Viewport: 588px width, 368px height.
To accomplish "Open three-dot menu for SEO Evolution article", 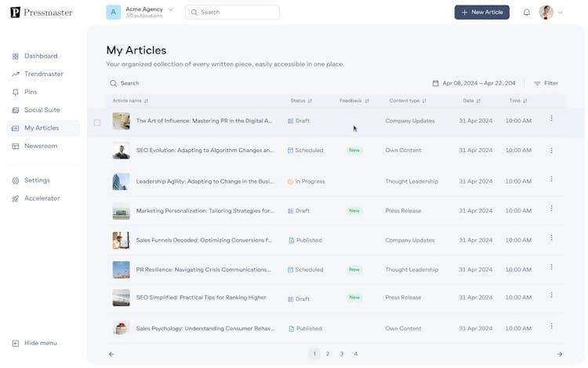I will [551, 149].
